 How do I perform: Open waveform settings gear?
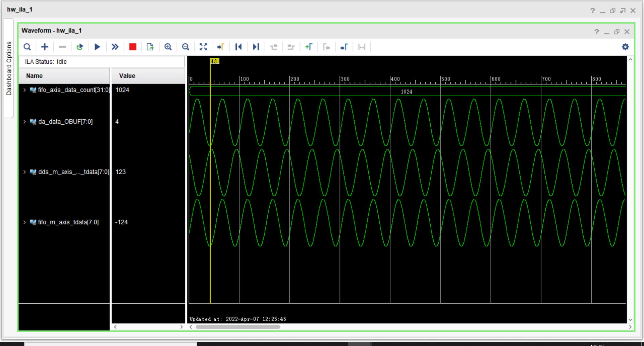(x=625, y=47)
